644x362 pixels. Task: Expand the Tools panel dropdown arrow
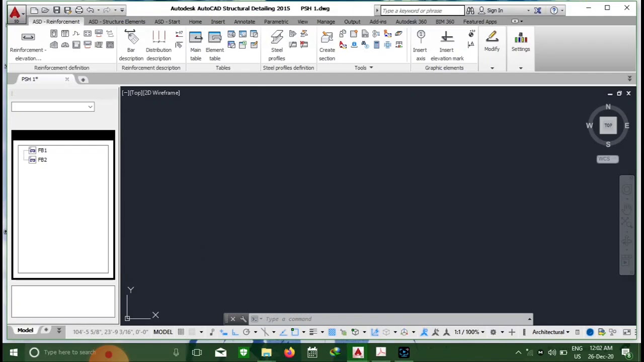click(371, 68)
